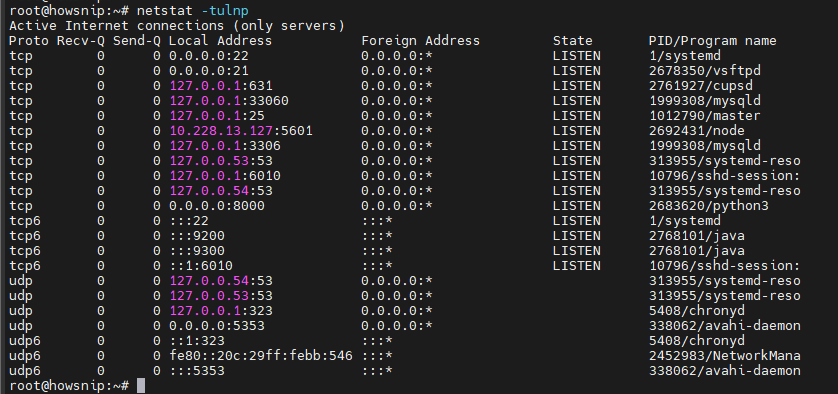This screenshot has width=838, height=394.
Task: Click the 'Proto' column header
Action: point(29,41)
